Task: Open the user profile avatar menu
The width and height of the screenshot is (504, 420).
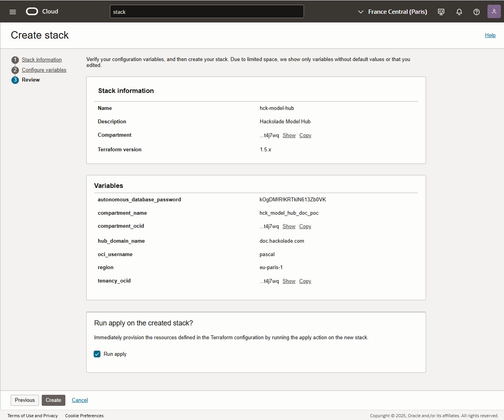Action: pyautogui.click(x=494, y=11)
